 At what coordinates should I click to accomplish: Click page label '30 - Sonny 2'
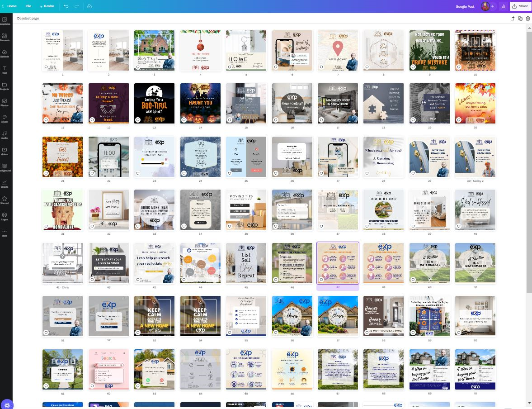tap(475, 181)
